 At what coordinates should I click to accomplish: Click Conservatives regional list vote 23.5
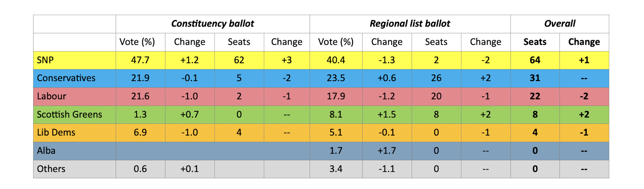tap(336, 78)
